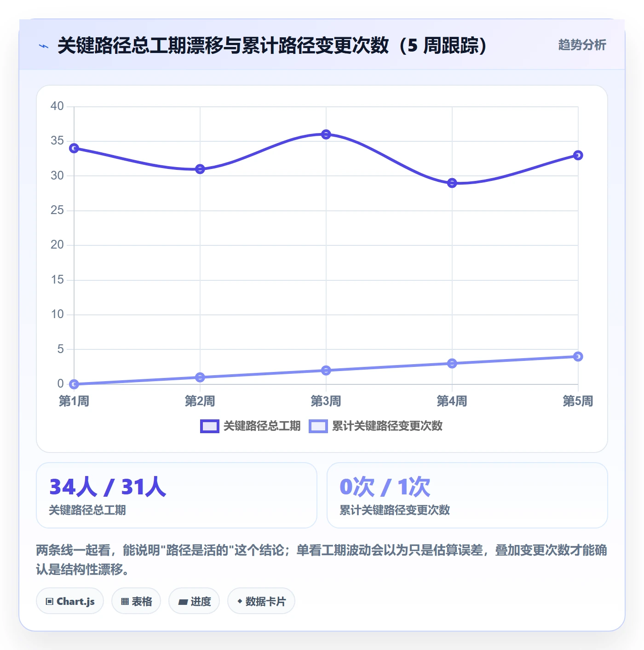Click 关键路径总工期 caption under 34人 / 31人

pyautogui.click(x=87, y=510)
